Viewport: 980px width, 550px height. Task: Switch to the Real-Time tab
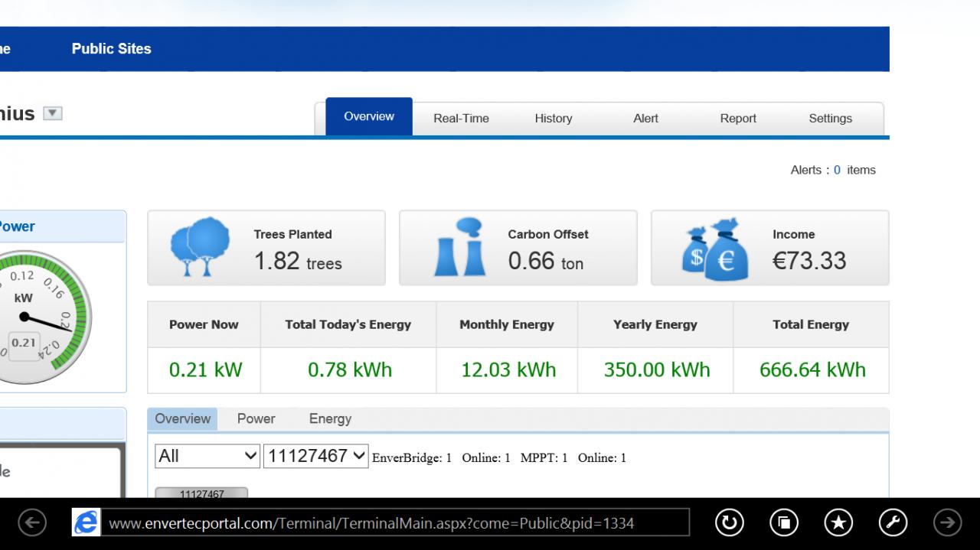point(461,119)
